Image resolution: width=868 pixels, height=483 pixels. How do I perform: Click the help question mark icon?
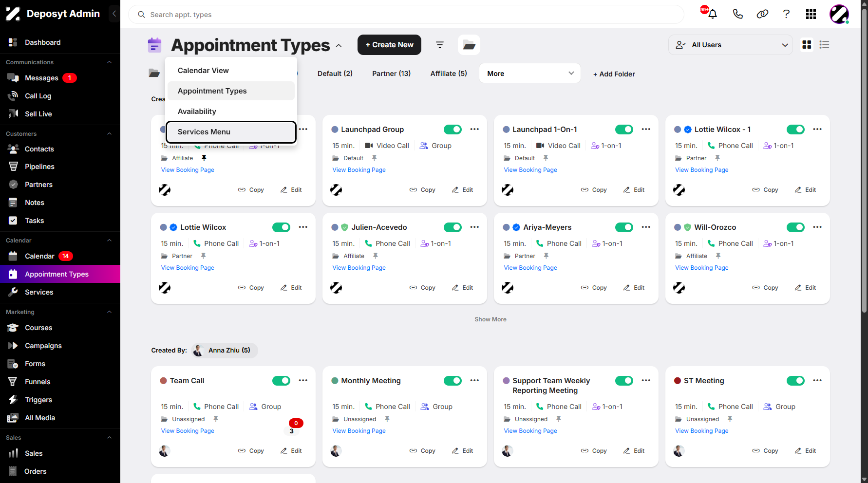pyautogui.click(x=786, y=14)
